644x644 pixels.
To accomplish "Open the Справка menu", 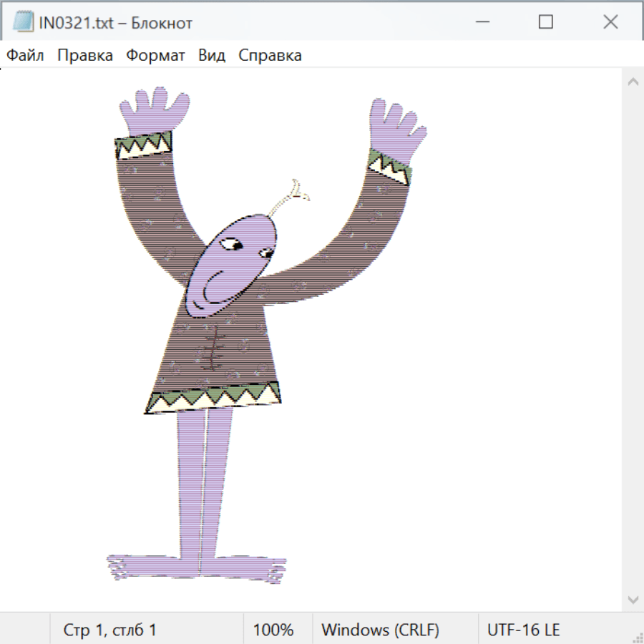I will click(x=270, y=56).
